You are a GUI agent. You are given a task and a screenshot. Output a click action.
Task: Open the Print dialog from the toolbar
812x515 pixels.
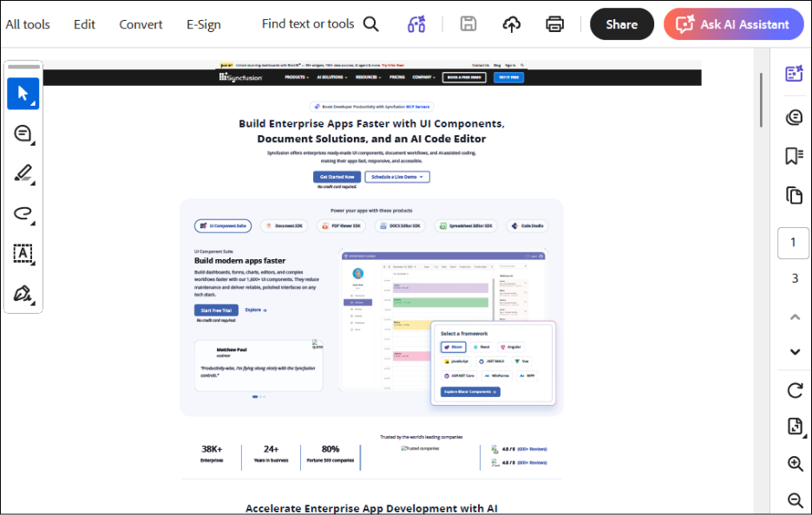554,24
